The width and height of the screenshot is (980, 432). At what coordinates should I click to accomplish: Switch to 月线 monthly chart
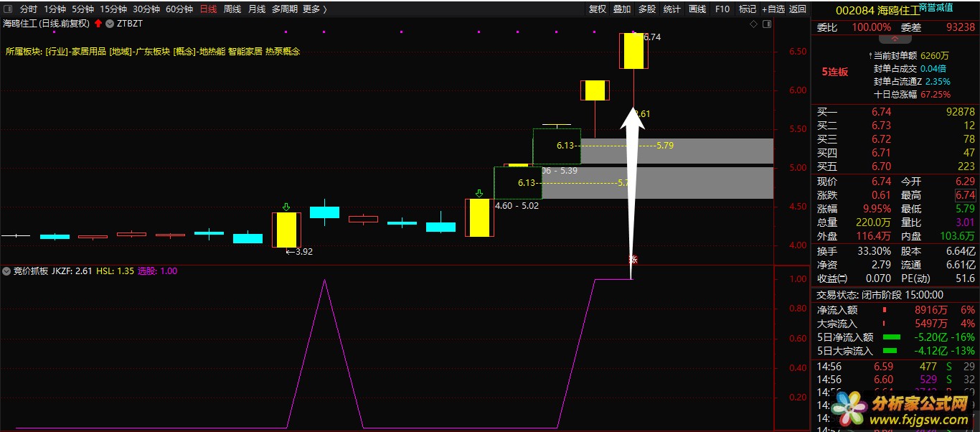coord(257,9)
